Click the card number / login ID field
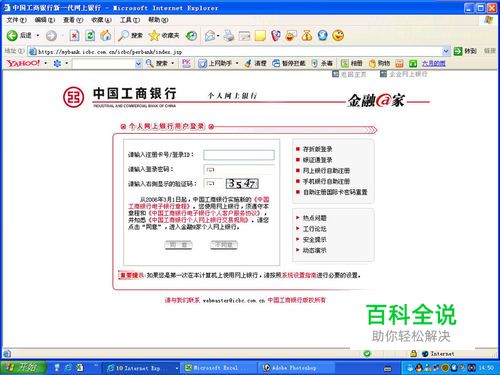The width and height of the screenshot is (500, 375). coord(239,155)
